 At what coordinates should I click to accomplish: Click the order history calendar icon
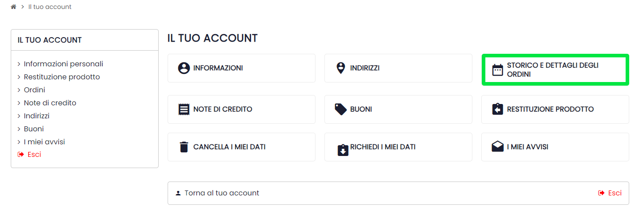497,70
